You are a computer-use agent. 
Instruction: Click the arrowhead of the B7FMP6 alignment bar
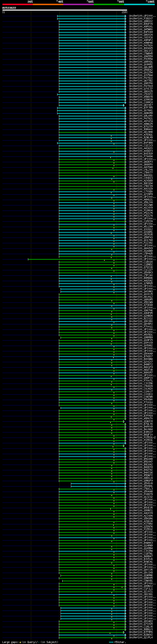[124, 632]
